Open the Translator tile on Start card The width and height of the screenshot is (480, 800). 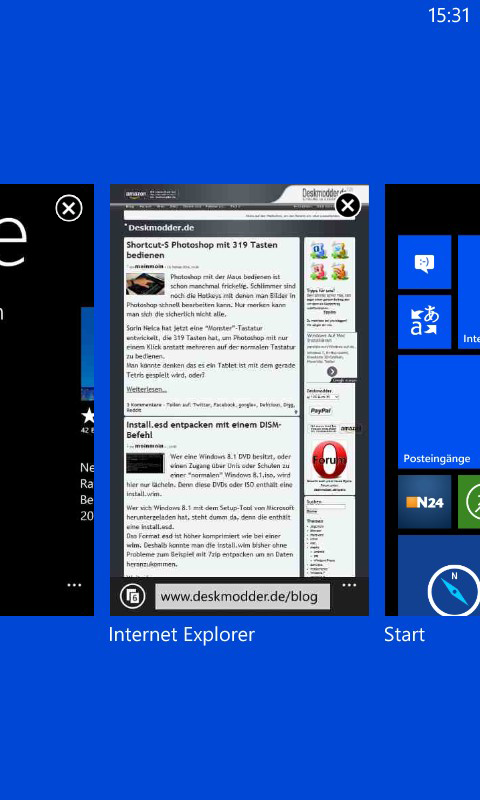pyautogui.click(x=424, y=322)
